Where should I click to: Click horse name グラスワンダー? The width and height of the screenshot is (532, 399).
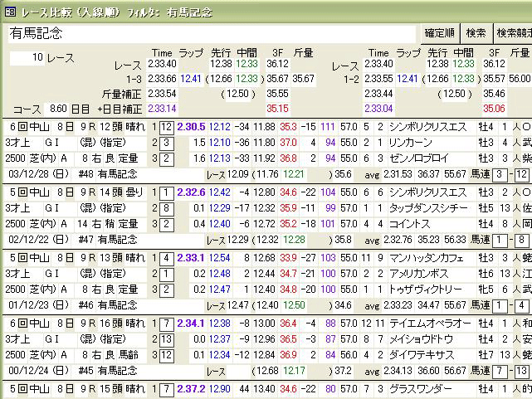421,389
